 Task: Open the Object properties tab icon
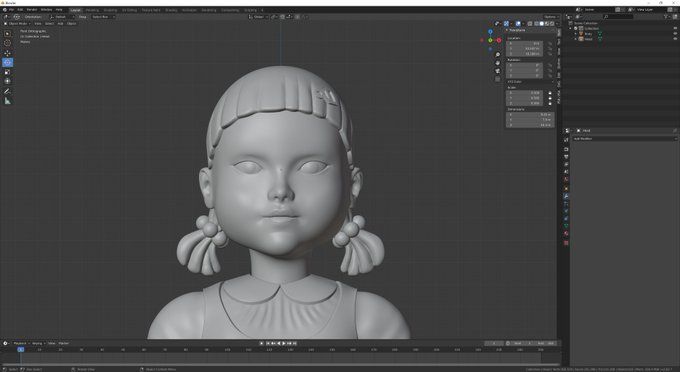coord(566,189)
